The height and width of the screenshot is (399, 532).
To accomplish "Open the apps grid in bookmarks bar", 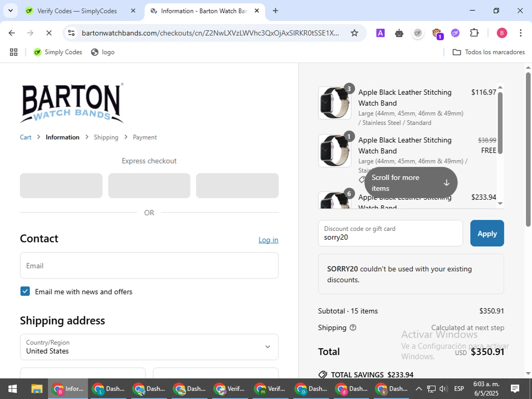I will tap(13, 52).
